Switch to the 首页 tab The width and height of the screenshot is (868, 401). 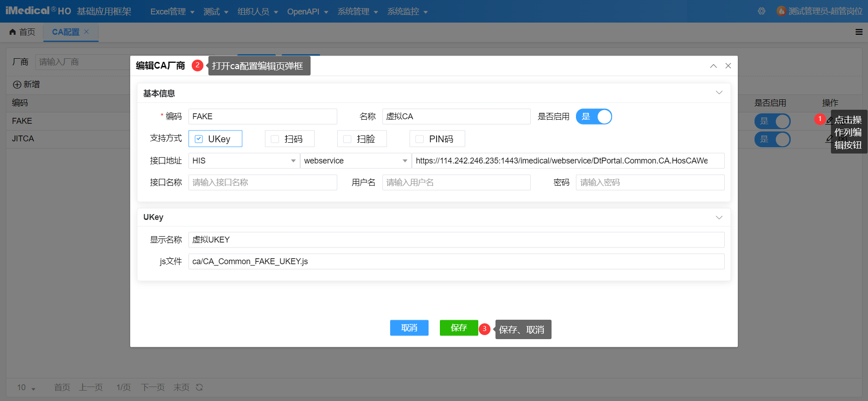22,32
